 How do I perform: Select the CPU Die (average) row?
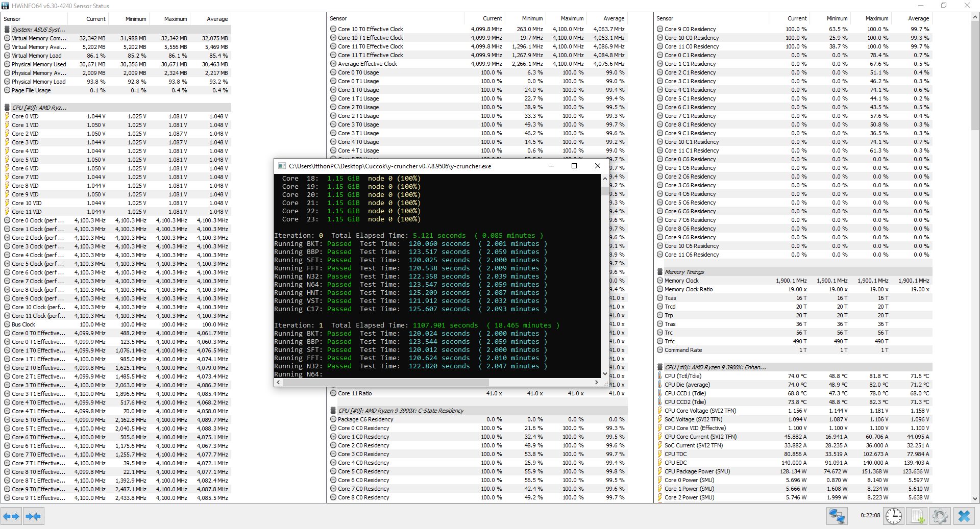click(x=794, y=385)
